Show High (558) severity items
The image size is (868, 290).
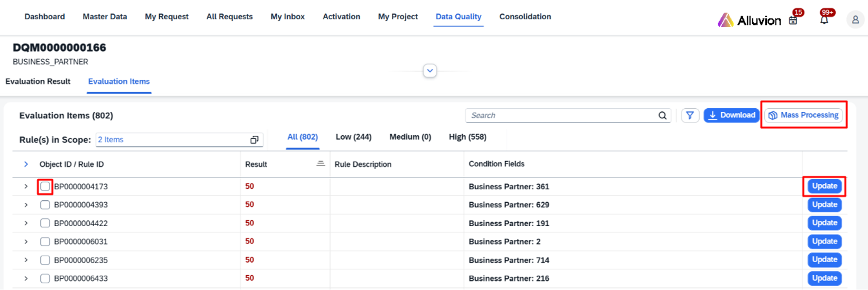coord(467,137)
